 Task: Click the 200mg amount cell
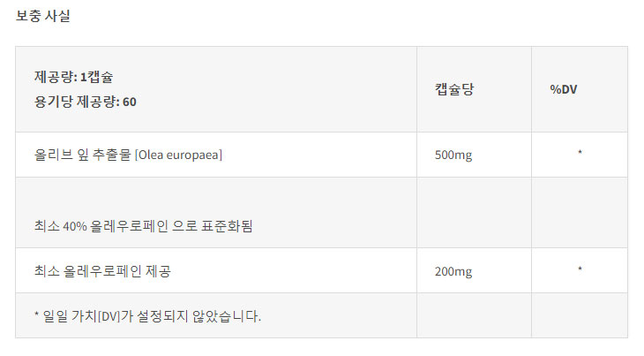pos(453,271)
